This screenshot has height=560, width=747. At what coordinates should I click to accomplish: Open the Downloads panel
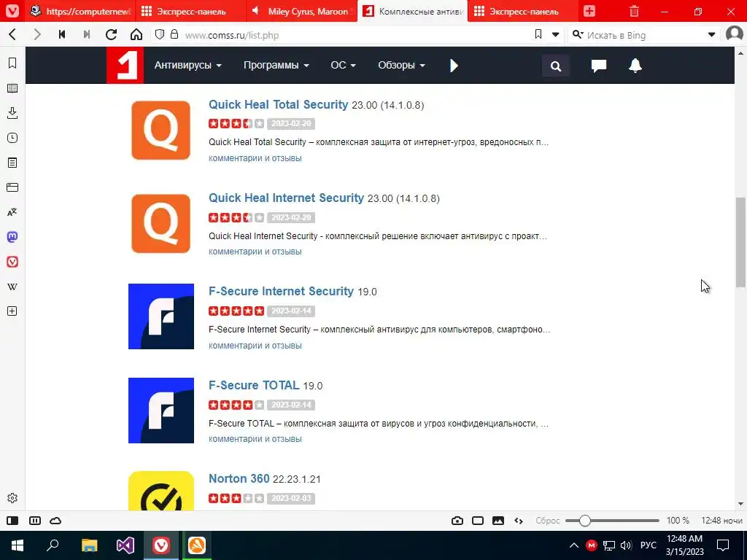(x=12, y=113)
